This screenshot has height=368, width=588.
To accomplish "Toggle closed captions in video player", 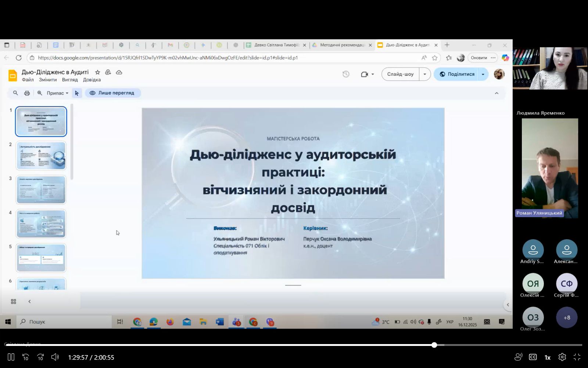I will [533, 357].
